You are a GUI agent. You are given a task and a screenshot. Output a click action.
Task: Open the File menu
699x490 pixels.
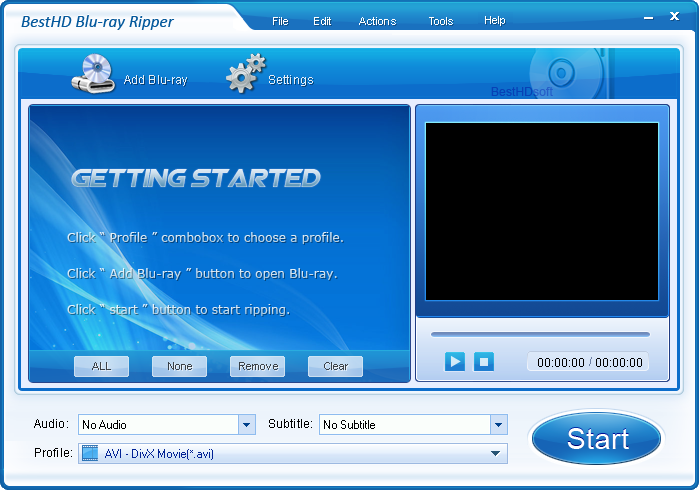pyautogui.click(x=280, y=21)
